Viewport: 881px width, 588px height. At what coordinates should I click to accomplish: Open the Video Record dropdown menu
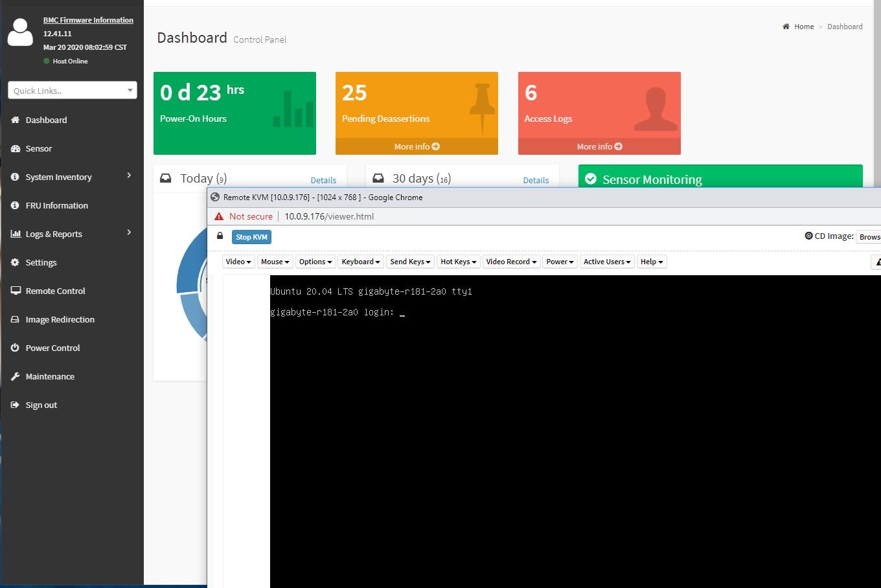pos(511,262)
